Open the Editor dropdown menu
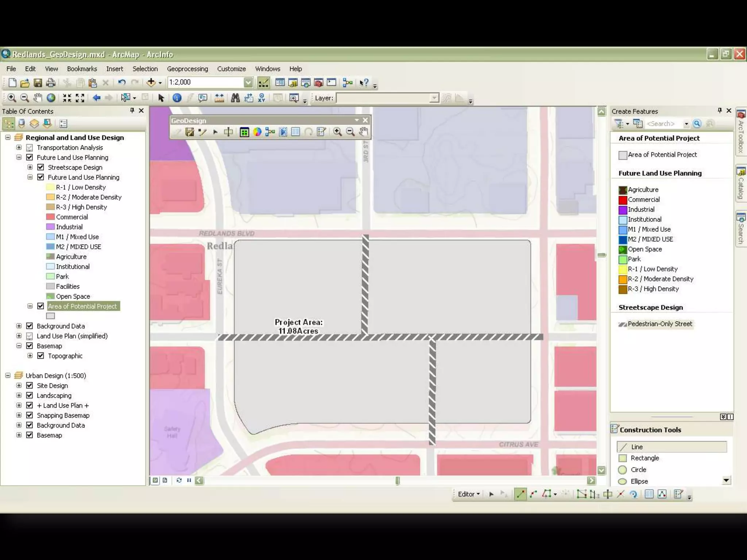Screen dimensions: 747x560 [468, 494]
